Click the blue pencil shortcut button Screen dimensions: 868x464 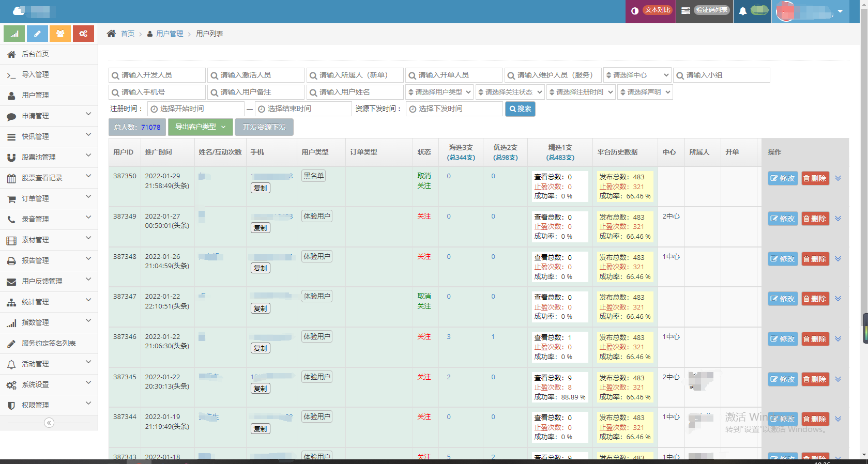37,34
